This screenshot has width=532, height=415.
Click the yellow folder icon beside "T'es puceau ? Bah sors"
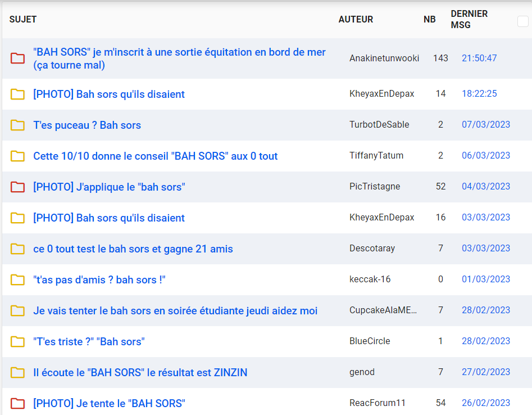click(17, 125)
